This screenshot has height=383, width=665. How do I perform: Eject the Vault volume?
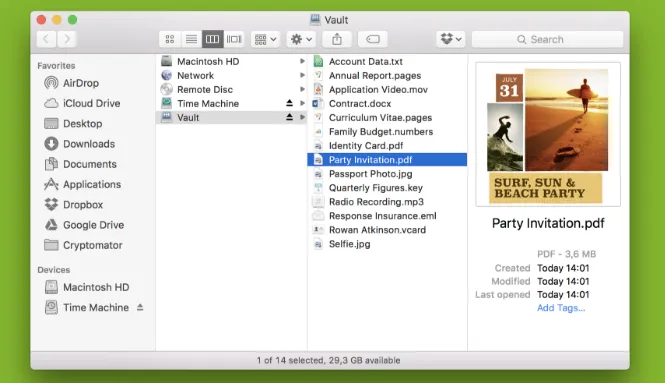(289, 117)
